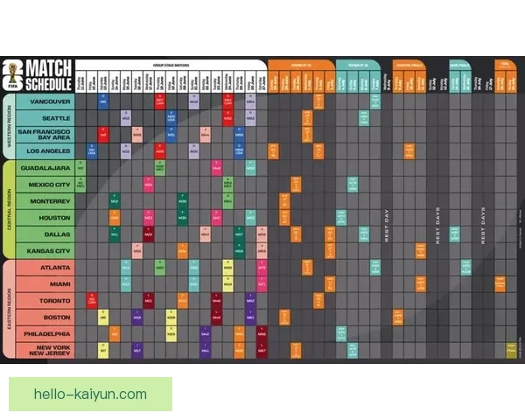Select the Vancouver city row label
The image size is (525, 420).
point(45,101)
